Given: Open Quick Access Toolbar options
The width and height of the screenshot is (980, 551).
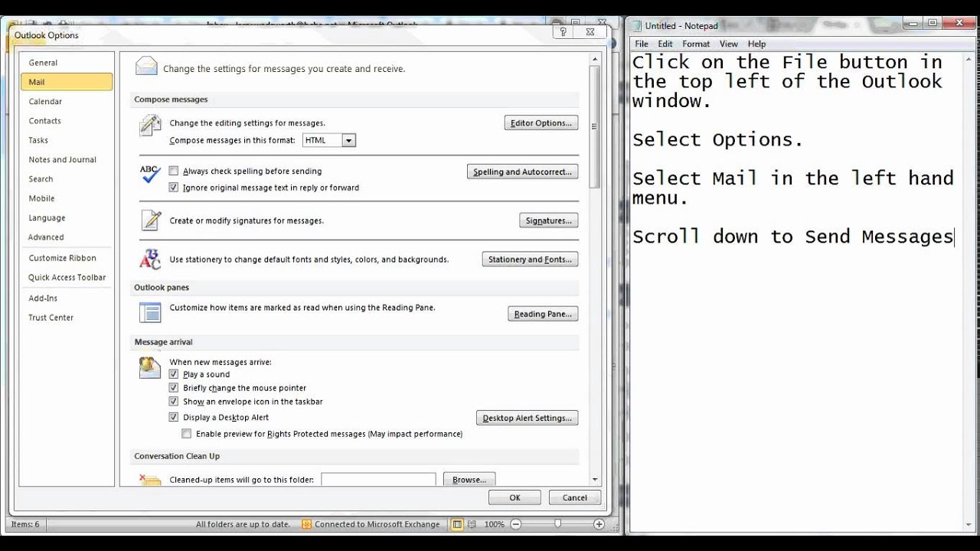Looking at the screenshot, I should (x=67, y=278).
